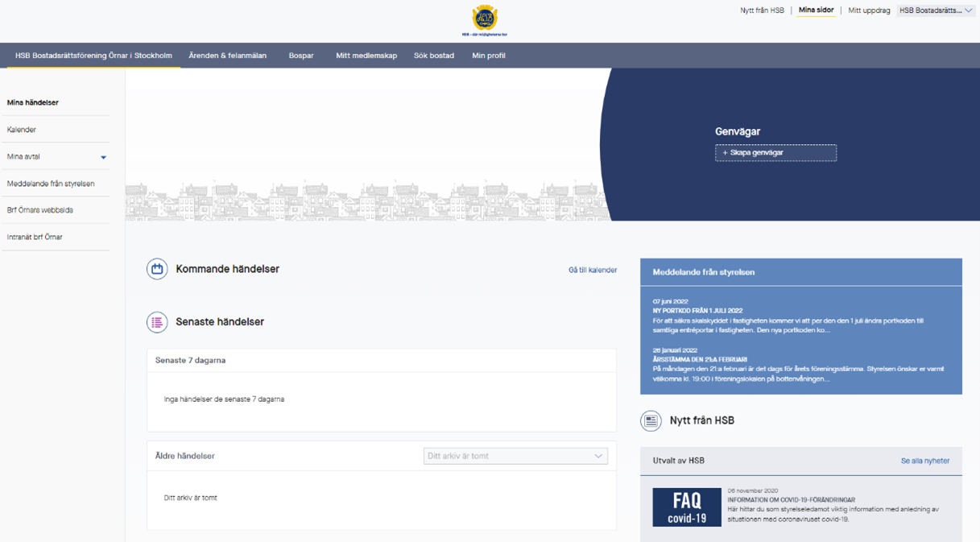Open the Ärenden & felanmälan menu

[x=227, y=56]
